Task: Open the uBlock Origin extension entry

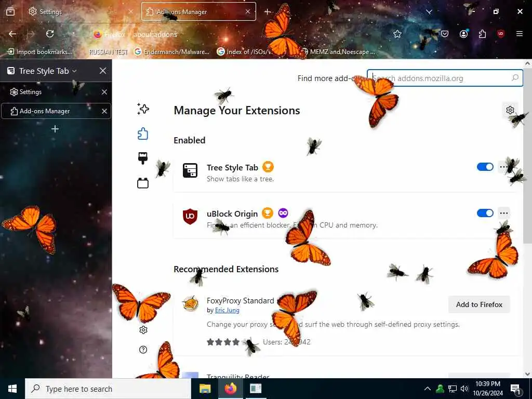Action: coord(346,218)
